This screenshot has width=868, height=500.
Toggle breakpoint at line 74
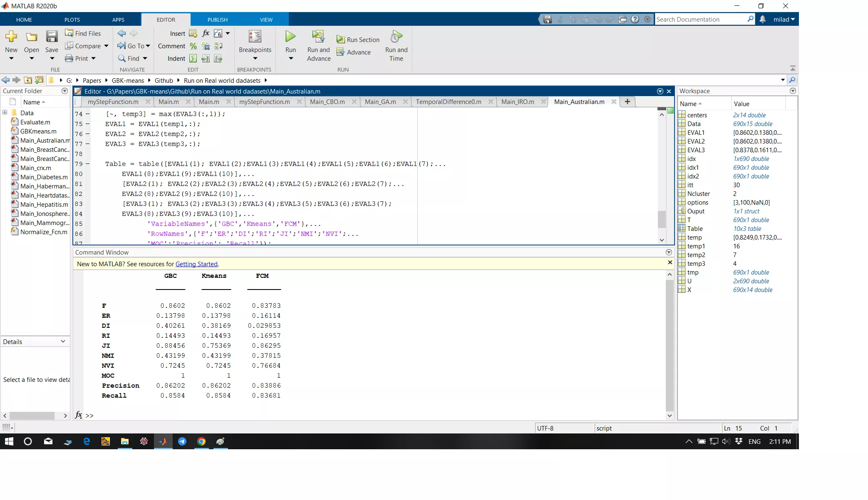(x=88, y=114)
